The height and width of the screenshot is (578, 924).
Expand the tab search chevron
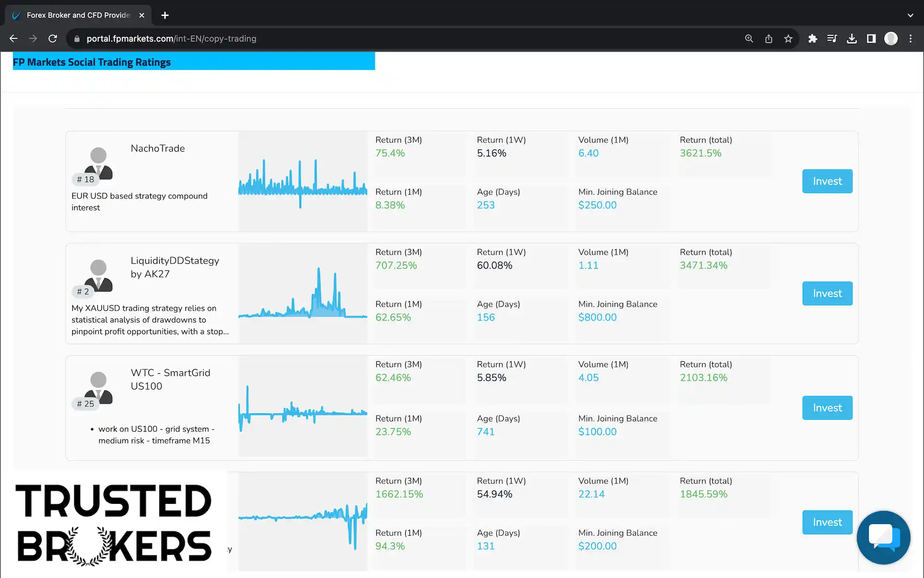coord(910,15)
